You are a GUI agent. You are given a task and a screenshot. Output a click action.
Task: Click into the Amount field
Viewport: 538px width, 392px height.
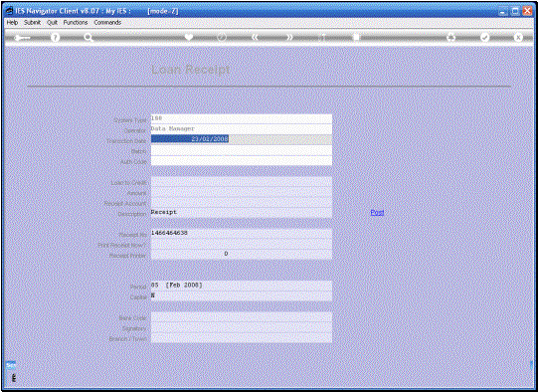click(242, 192)
